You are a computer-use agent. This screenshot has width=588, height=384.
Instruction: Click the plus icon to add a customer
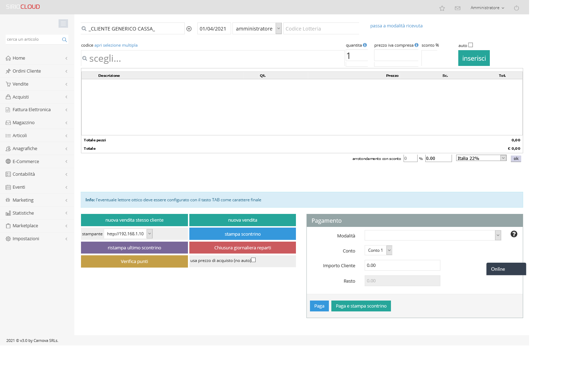(x=189, y=29)
